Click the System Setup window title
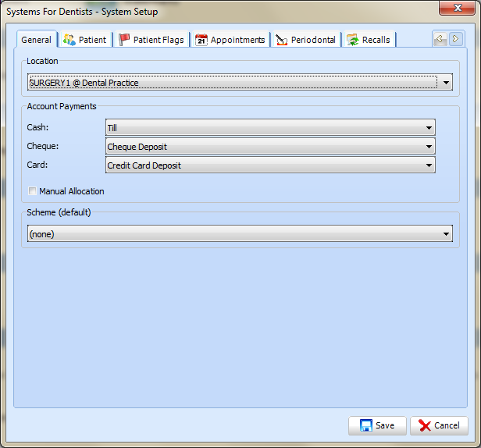The width and height of the screenshot is (481, 448). point(82,12)
